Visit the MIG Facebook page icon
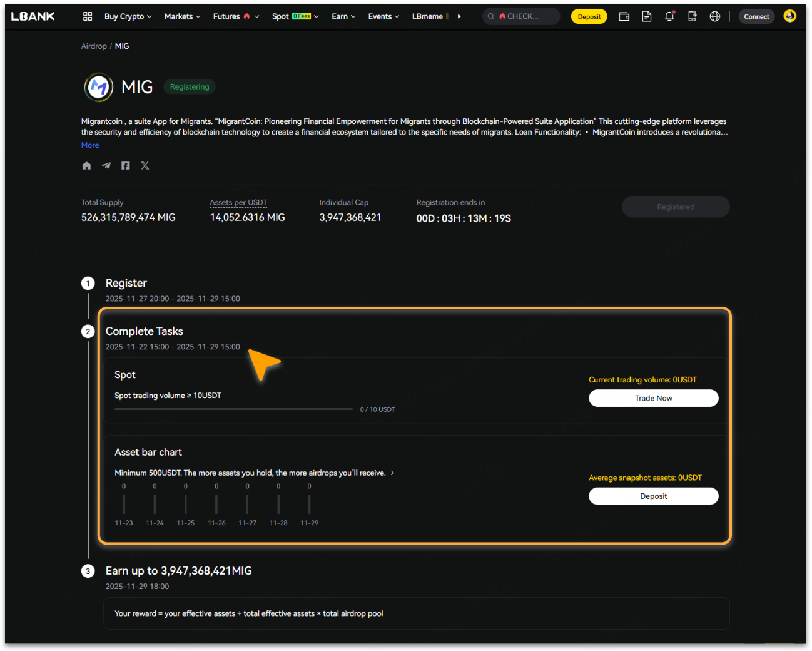 tap(126, 166)
